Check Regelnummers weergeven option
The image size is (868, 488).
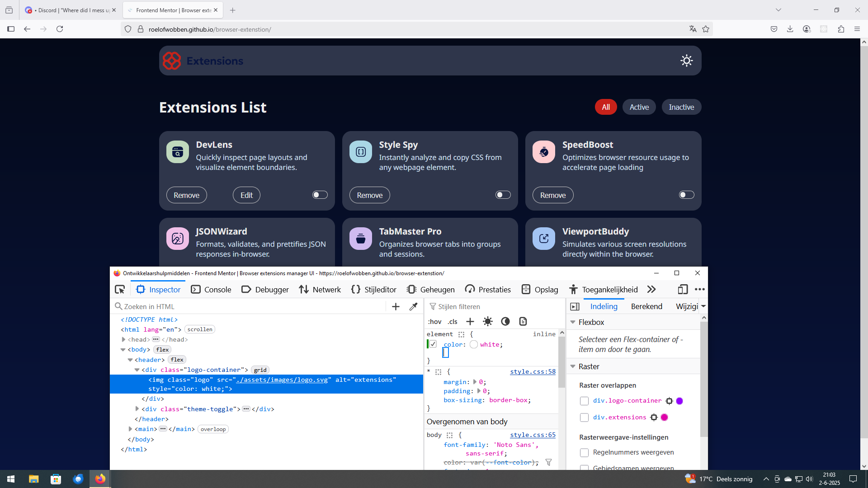click(x=584, y=453)
